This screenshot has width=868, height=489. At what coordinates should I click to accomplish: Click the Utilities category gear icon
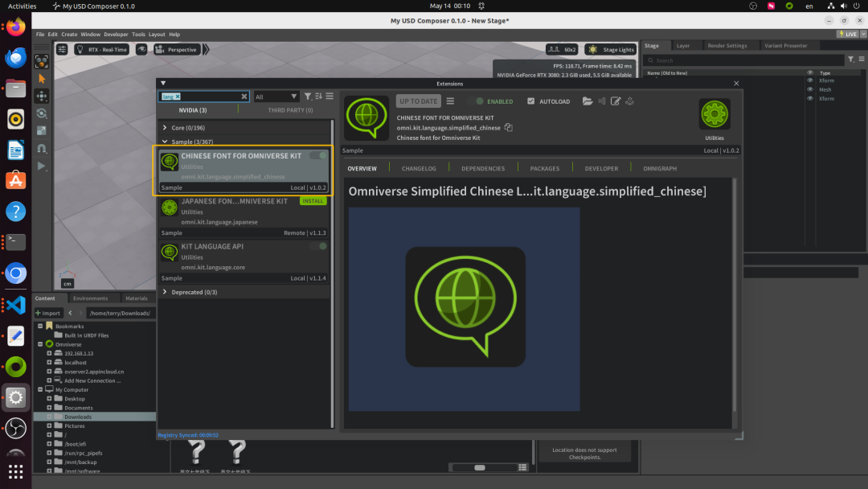[714, 115]
